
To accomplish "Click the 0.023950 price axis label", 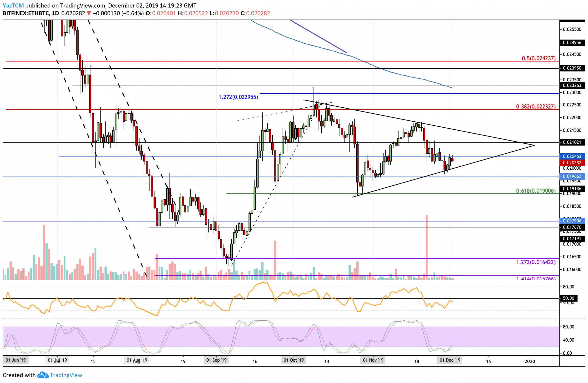I will 572,68.
